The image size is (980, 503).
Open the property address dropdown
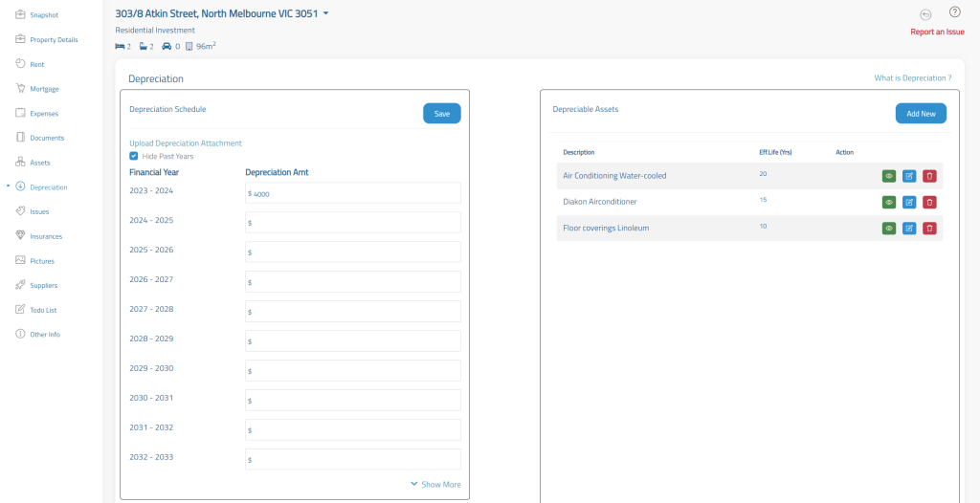point(325,13)
